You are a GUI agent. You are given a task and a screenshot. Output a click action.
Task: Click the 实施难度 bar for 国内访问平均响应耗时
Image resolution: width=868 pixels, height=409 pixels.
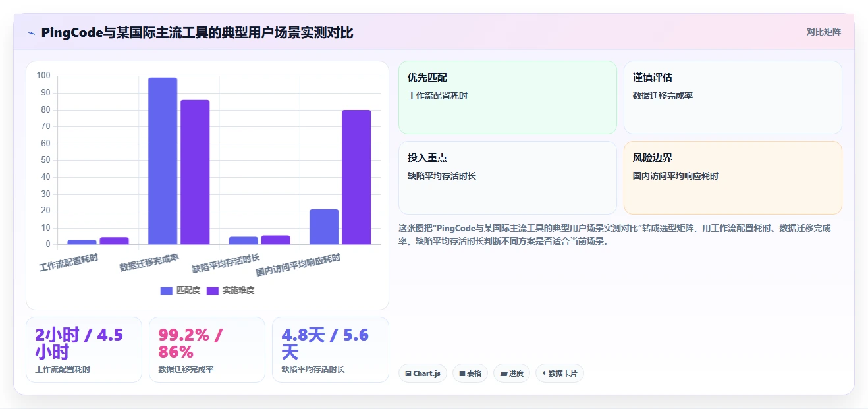coord(356,177)
